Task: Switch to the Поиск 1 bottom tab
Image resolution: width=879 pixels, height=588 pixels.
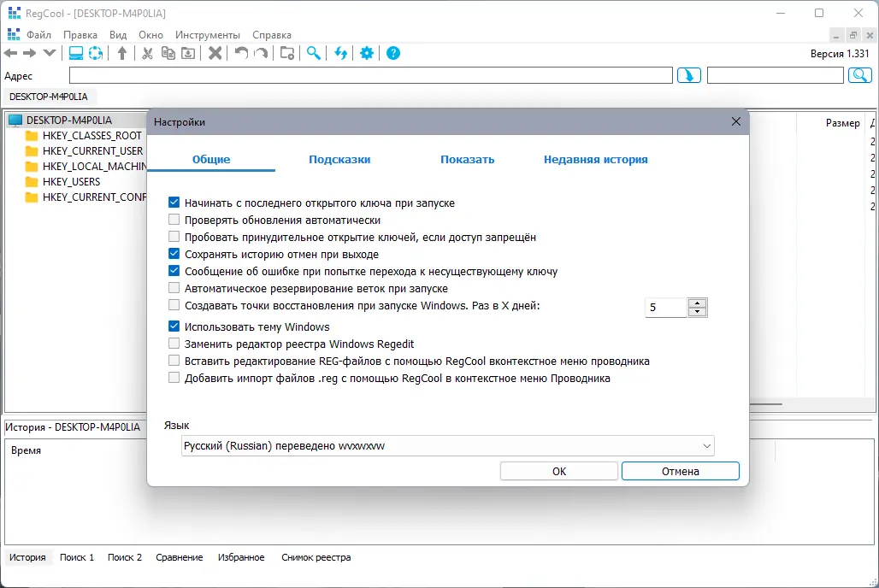Action: 77,557
